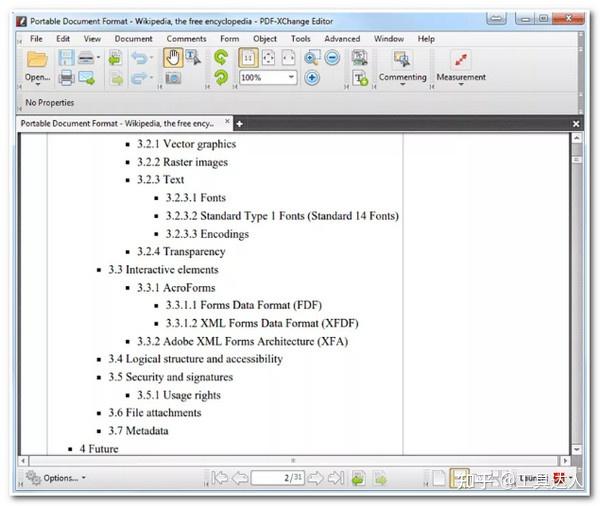The width and height of the screenshot is (600, 506).
Task: Go to next page arrow
Action: 315,478
